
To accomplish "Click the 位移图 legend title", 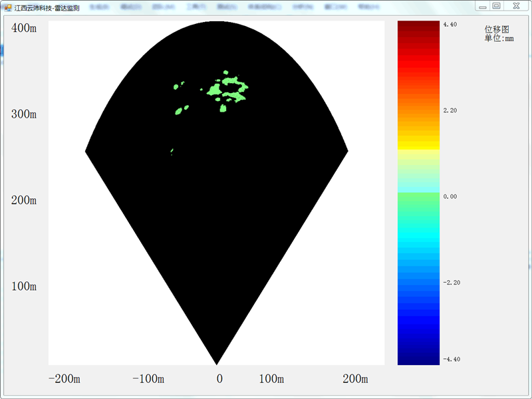I will pyautogui.click(x=497, y=29).
